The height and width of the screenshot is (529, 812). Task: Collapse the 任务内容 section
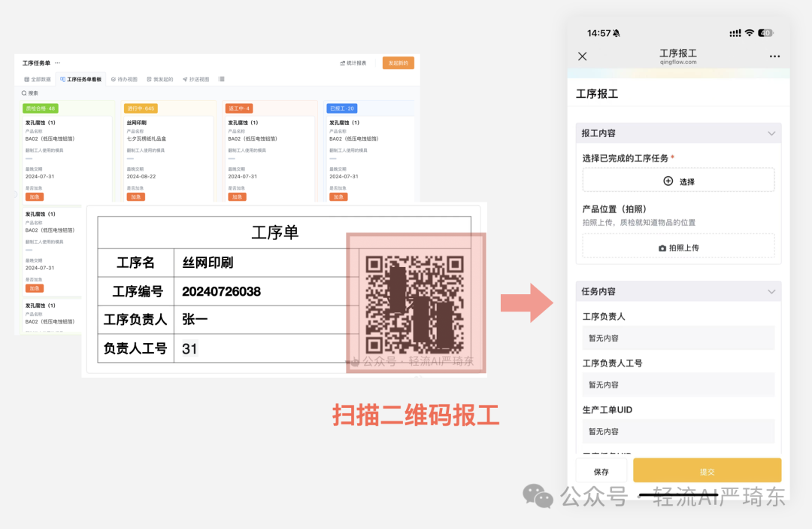pyautogui.click(x=771, y=291)
